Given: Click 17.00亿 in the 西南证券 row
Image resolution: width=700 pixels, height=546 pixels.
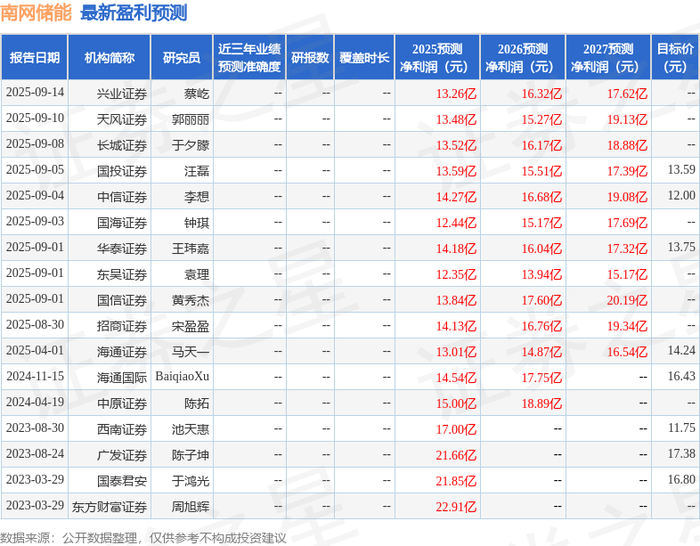Looking at the screenshot, I should [456, 430].
